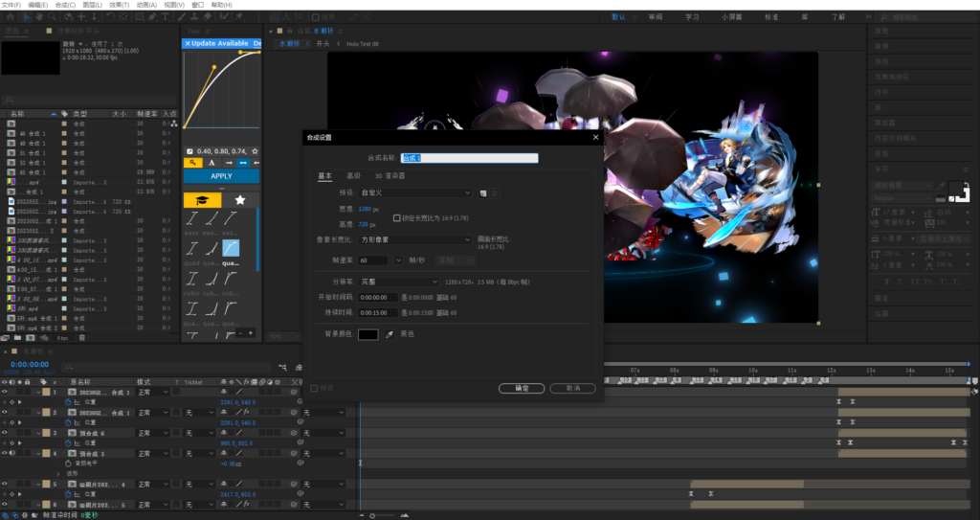Hide layer 5 using its eye icon
This screenshot has height=520, width=980.
[5, 484]
